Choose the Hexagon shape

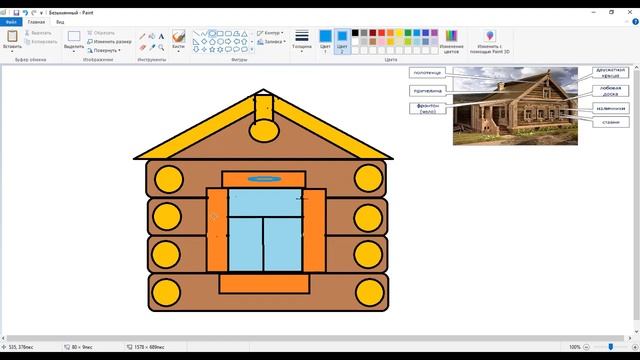click(220, 42)
